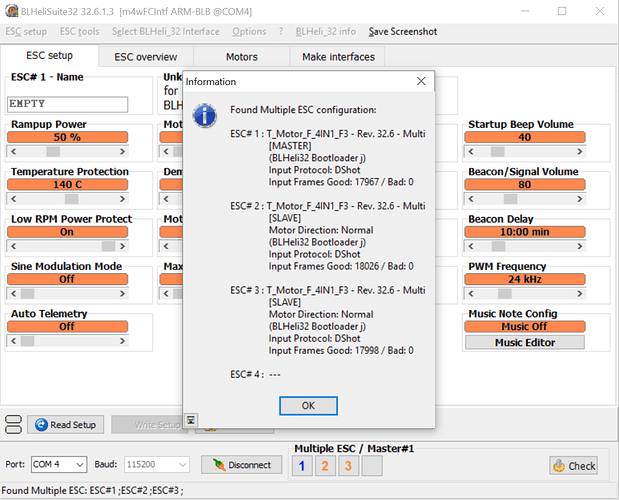Increase Beacon Delay with right arrow
Image resolution: width=619 pixels, height=500 pixels.
pyautogui.click(x=579, y=246)
